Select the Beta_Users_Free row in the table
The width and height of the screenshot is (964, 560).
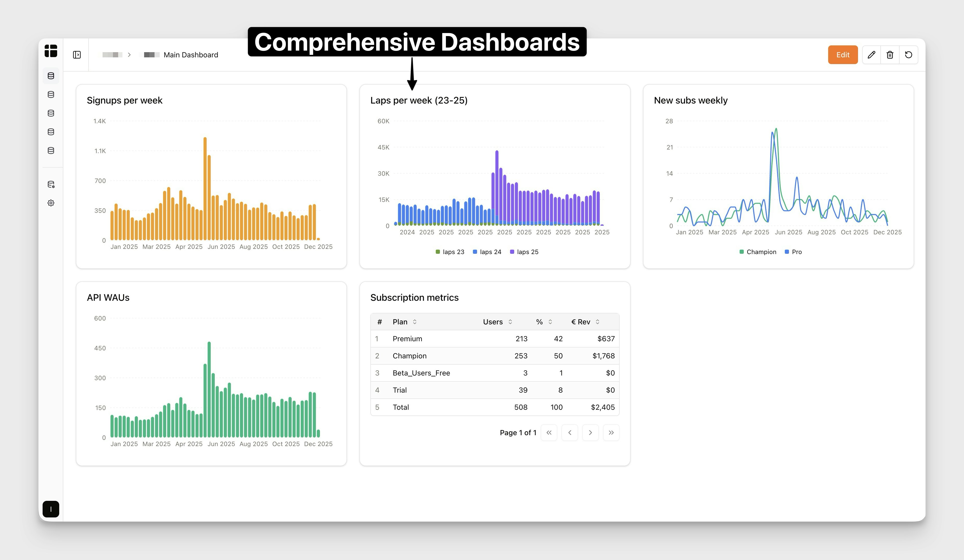pos(421,373)
